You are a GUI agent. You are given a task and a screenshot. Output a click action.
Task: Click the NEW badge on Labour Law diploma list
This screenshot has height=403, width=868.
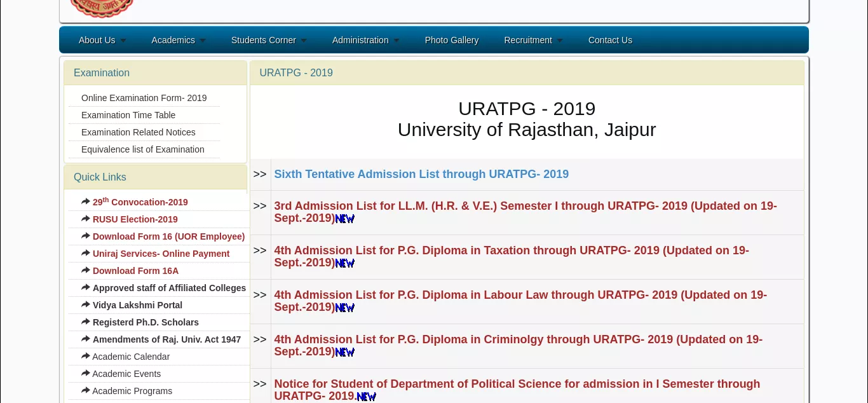coord(345,308)
